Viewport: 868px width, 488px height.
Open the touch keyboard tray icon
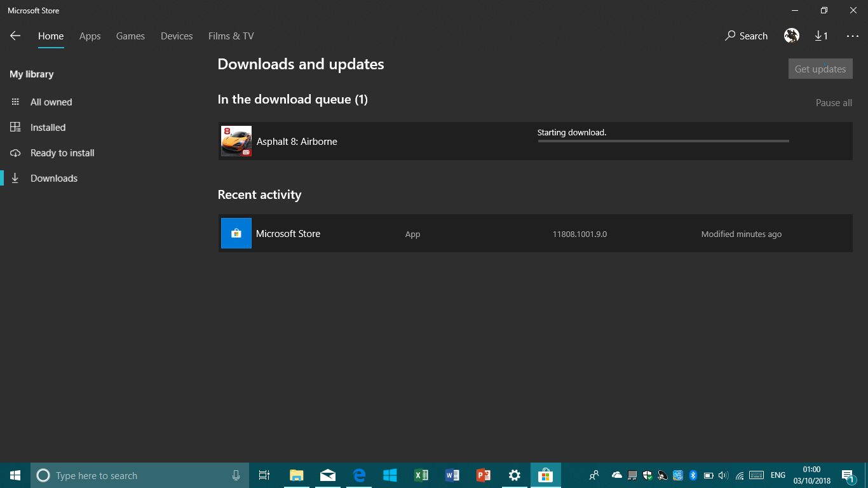tap(756, 475)
